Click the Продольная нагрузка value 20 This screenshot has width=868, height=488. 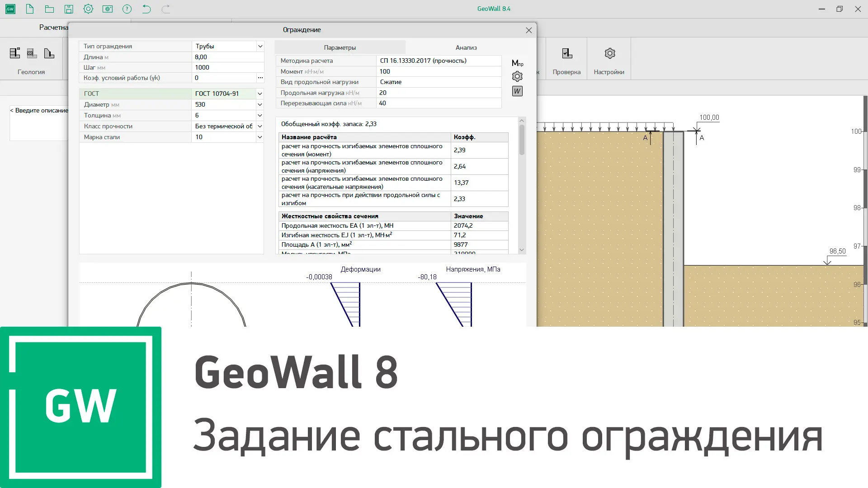(x=439, y=93)
